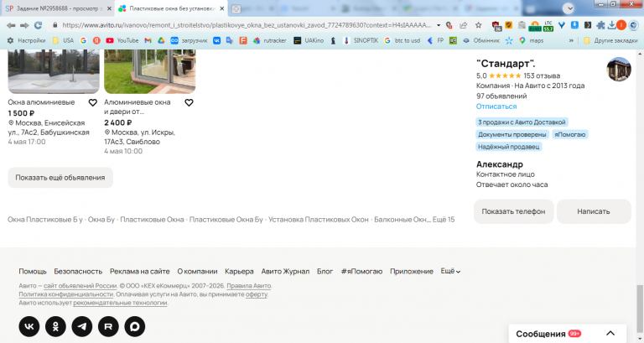The height and width of the screenshot is (343, 644).
Task: Show hidden bookmarks with the » chevron
Action: coord(571,40)
